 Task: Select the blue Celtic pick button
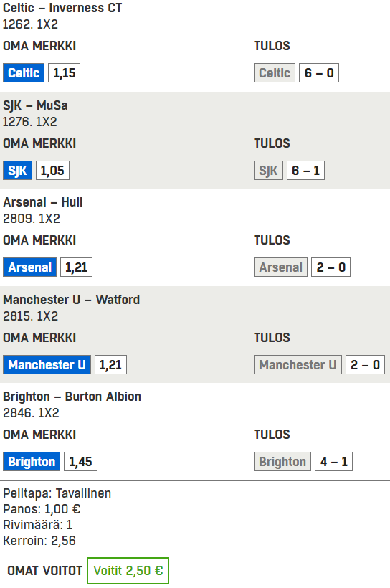24,72
